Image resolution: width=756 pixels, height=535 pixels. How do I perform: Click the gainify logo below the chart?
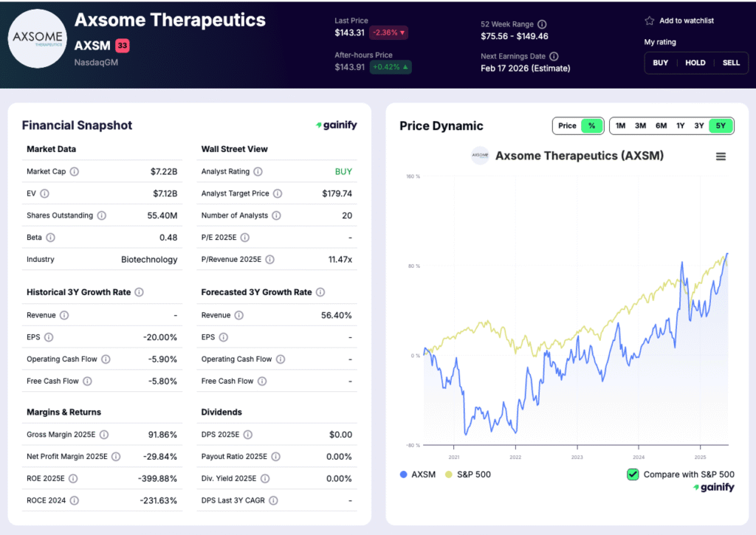click(x=713, y=487)
